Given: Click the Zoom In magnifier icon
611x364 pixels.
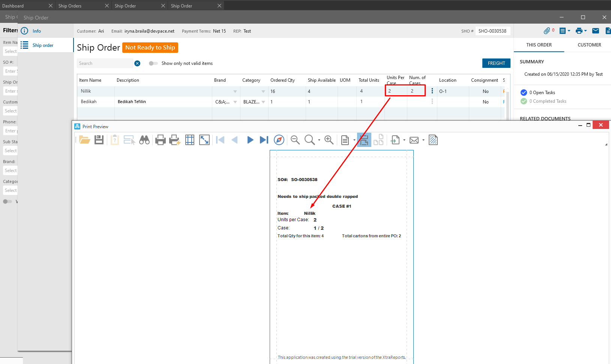Looking at the screenshot, I should [329, 140].
